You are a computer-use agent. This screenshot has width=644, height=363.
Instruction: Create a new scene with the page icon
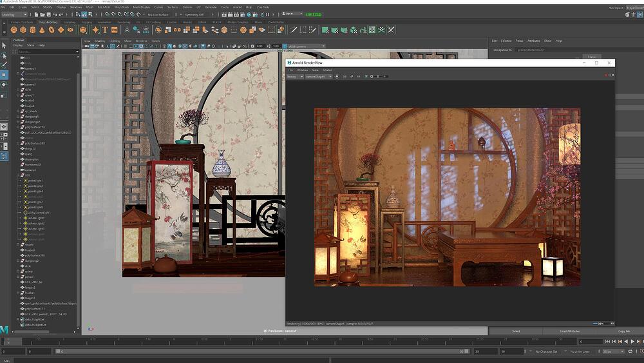point(37,15)
